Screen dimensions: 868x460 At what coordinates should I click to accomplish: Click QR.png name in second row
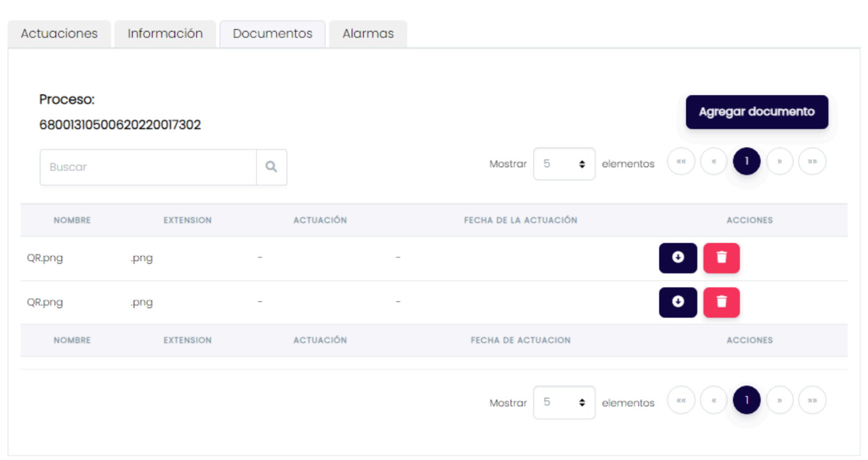point(45,302)
